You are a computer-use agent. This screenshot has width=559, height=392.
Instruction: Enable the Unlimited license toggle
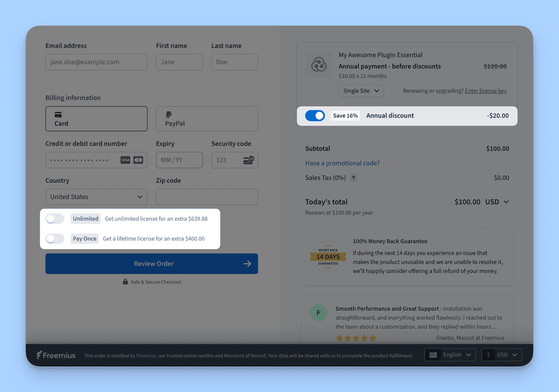pos(55,219)
